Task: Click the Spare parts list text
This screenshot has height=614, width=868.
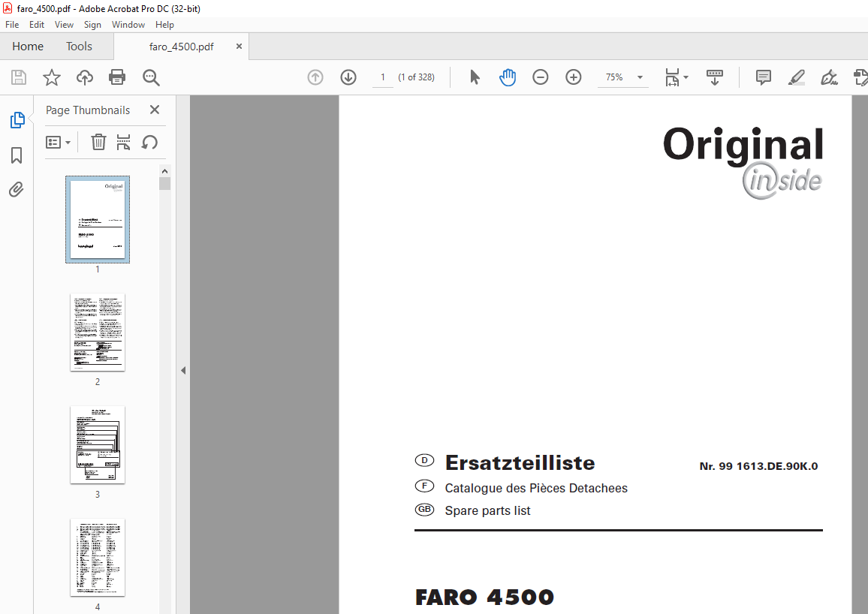Action: pos(488,510)
